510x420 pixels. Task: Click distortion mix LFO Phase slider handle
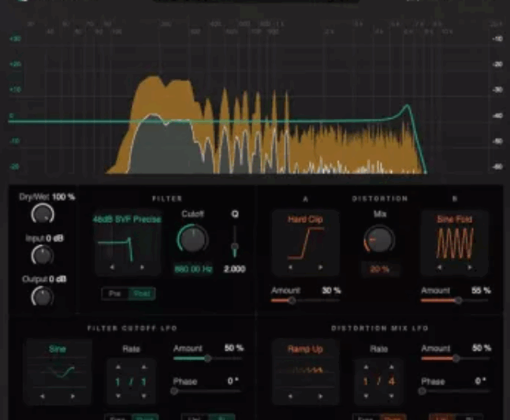click(423, 391)
